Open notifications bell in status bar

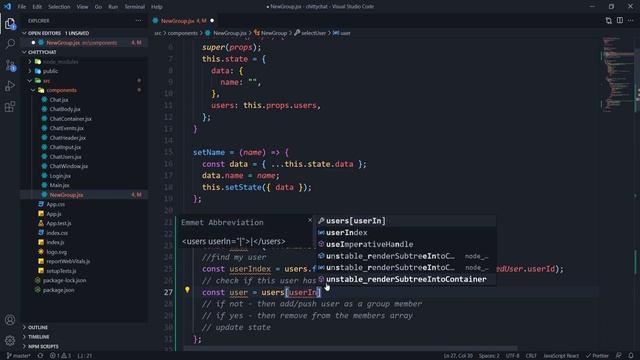[x=631, y=356]
